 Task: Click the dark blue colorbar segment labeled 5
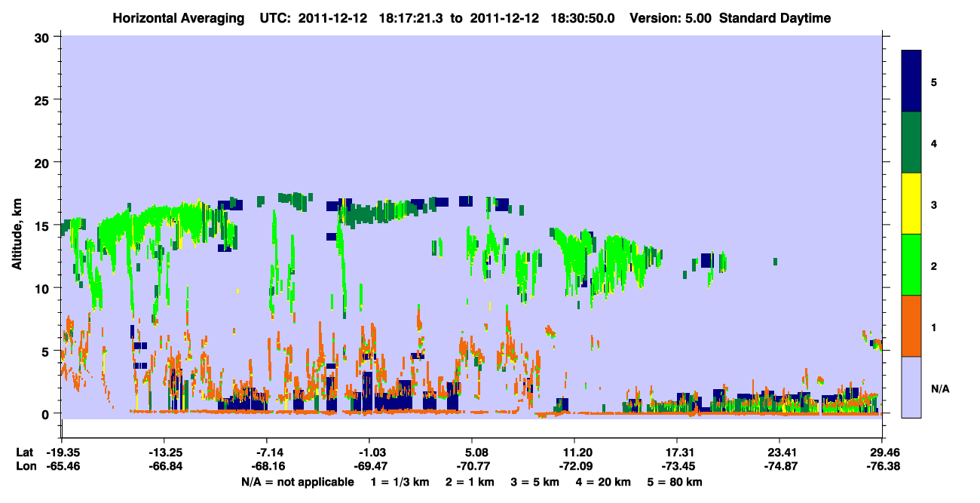911,81
